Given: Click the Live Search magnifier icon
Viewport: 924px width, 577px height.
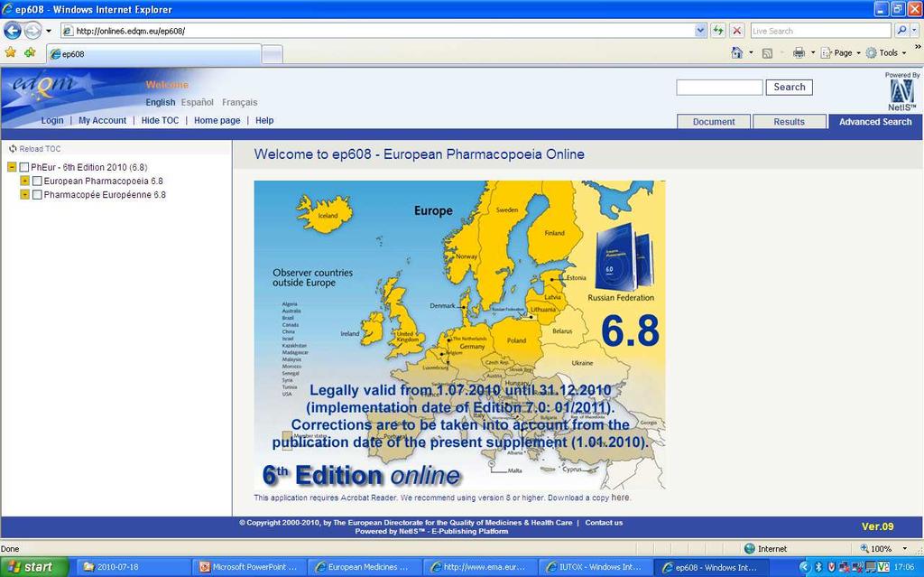Looking at the screenshot, I should 901,31.
